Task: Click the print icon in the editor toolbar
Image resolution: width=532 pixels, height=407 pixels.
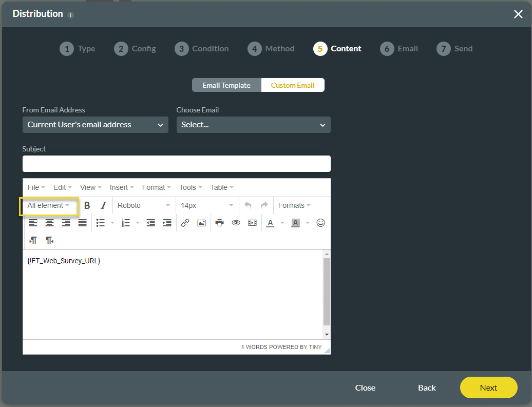Action: pos(219,222)
